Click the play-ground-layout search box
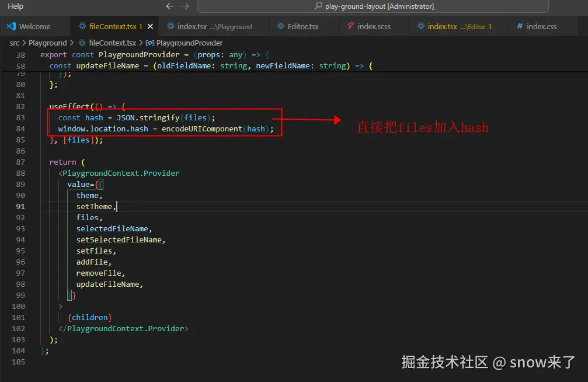The width and height of the screenshot is (588, 382). [373, 6]
